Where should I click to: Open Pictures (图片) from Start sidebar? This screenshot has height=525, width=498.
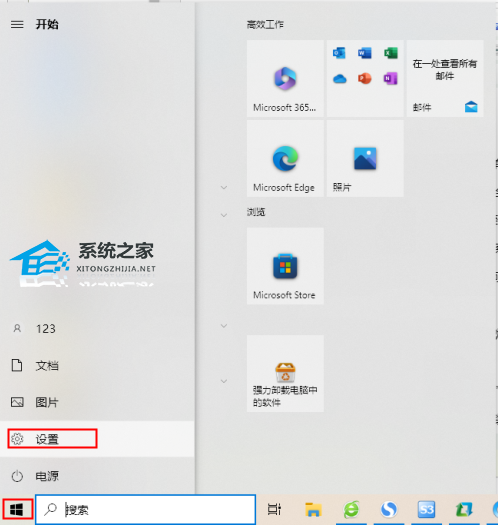click(x=97, y=402)
